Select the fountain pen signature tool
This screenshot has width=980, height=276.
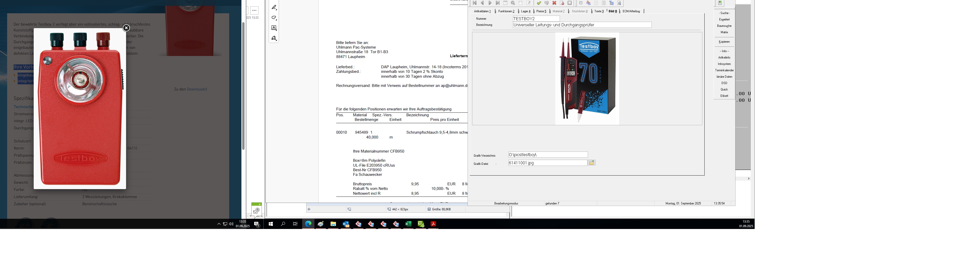pos(274,38)
